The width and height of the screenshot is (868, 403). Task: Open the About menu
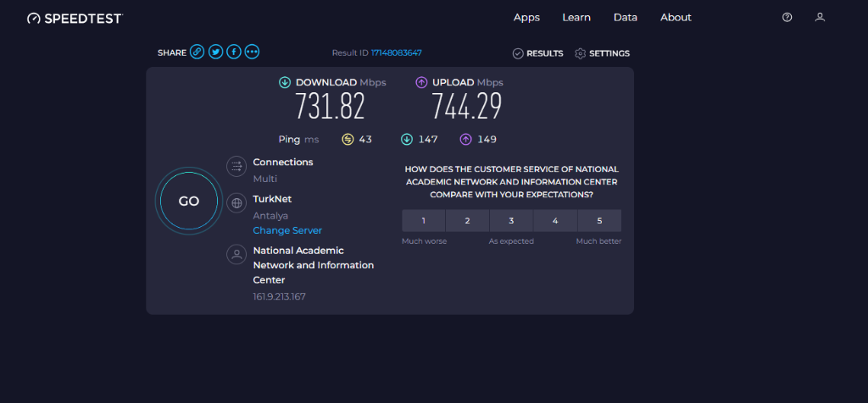coord(676,18)
